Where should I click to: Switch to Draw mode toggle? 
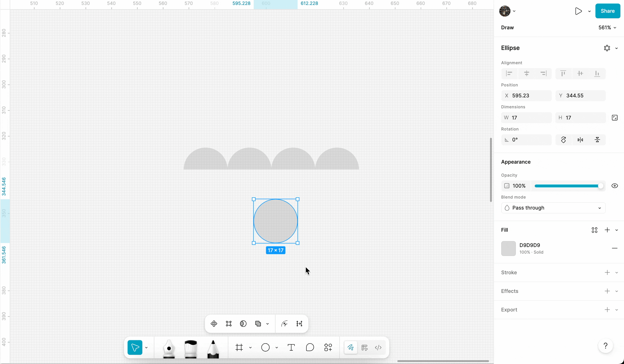point(351,347)
